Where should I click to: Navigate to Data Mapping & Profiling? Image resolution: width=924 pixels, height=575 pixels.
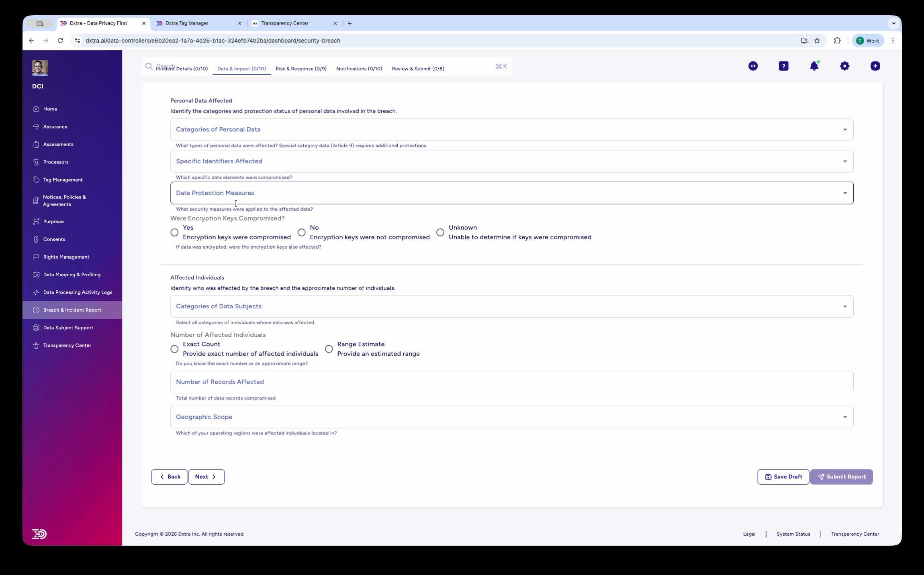pos(72,274)
